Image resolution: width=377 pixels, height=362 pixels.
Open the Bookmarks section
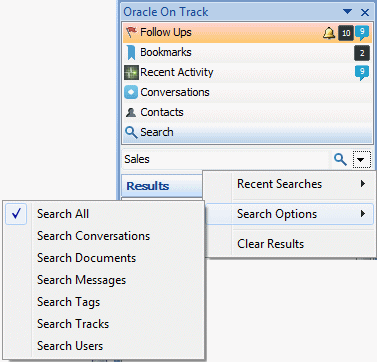(x=248, y=53)
